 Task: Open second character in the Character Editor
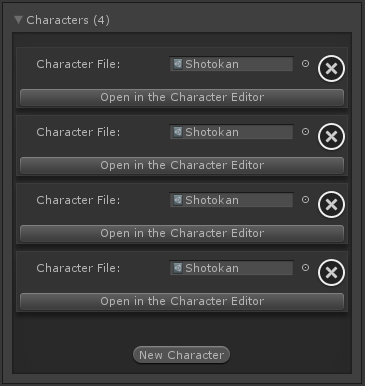pos(182,165)
